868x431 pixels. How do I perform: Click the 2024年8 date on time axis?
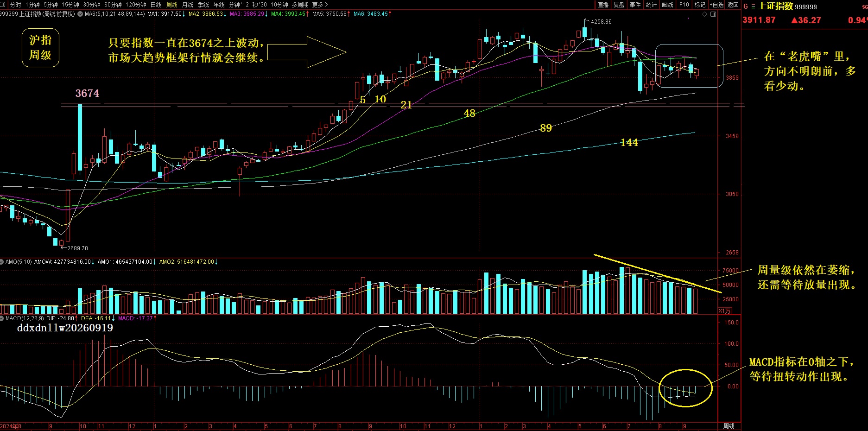coord(11,426)
